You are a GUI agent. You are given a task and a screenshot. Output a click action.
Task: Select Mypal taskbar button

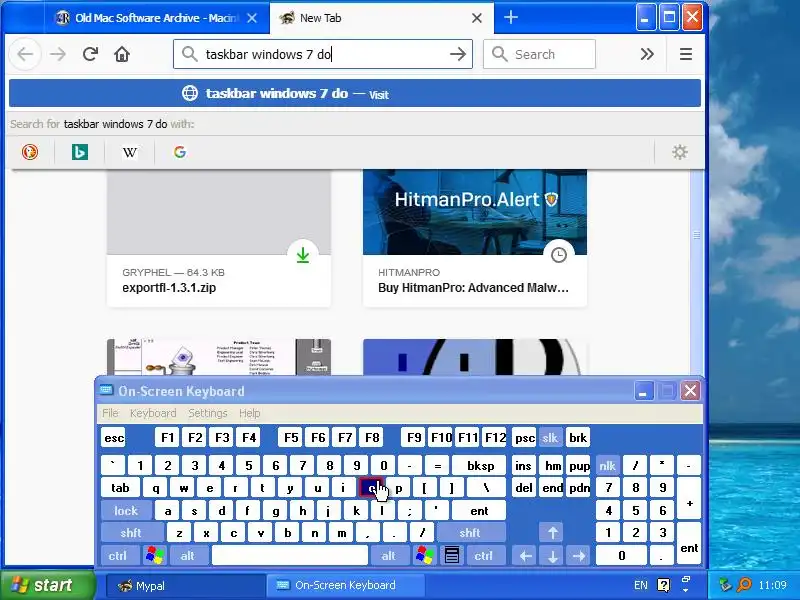point(186,585)
